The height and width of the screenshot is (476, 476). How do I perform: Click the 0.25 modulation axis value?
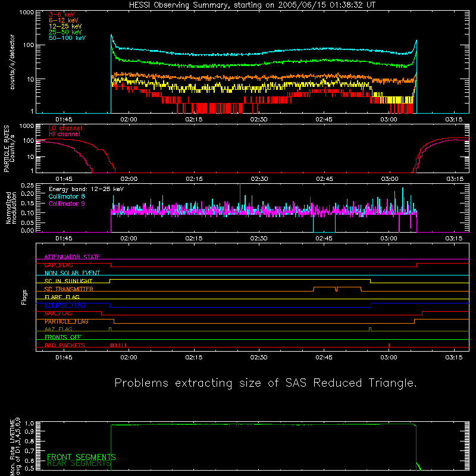[x=27, y=185]
